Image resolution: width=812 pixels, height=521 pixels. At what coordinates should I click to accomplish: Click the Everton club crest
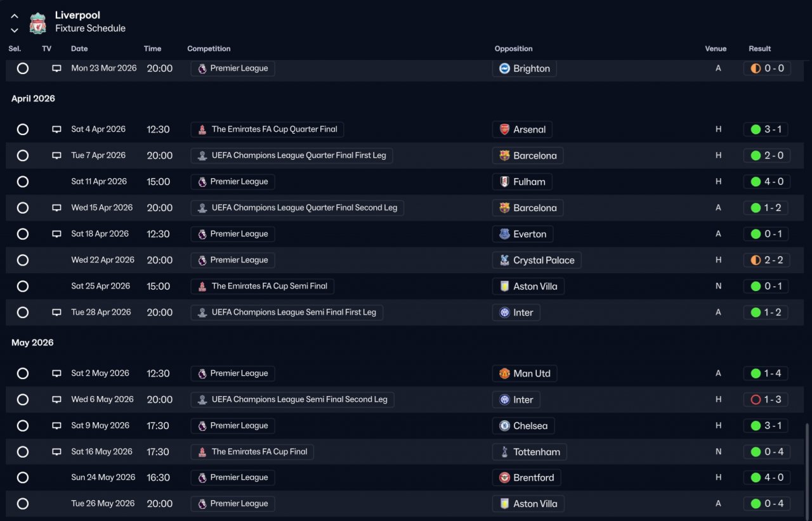point(504,234)
